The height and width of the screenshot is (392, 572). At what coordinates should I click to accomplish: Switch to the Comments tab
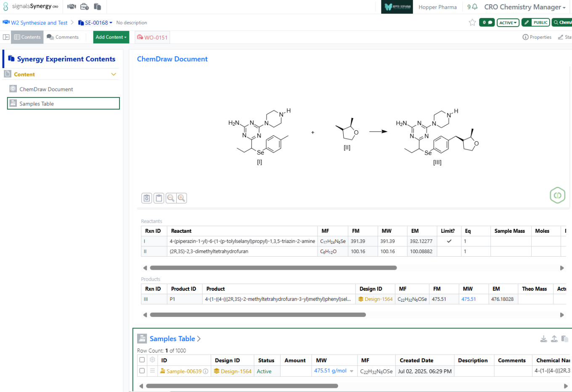tap(63, 37)
